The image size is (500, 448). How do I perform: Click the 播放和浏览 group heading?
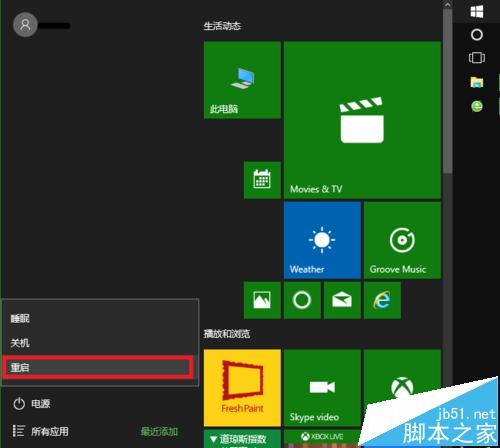tap(227, 334)
